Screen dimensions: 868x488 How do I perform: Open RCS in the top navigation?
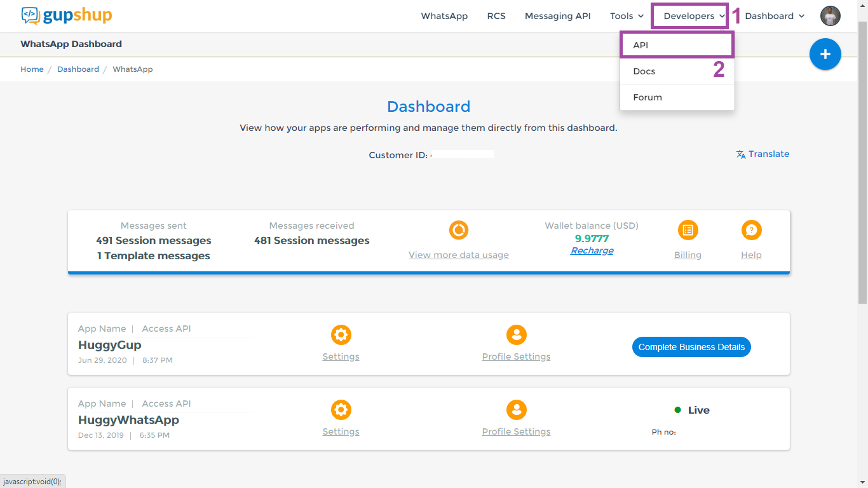[496, 16]
